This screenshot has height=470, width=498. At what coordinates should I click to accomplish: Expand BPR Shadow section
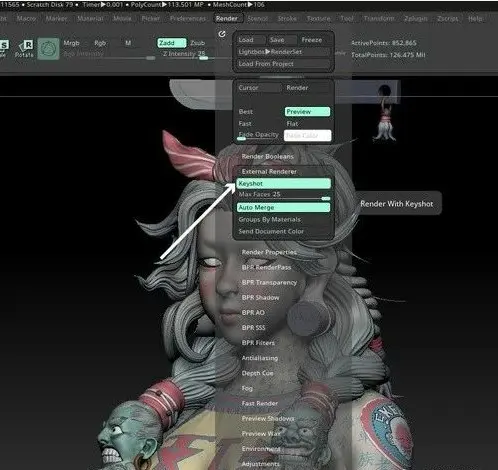click(x=260, y=298)
